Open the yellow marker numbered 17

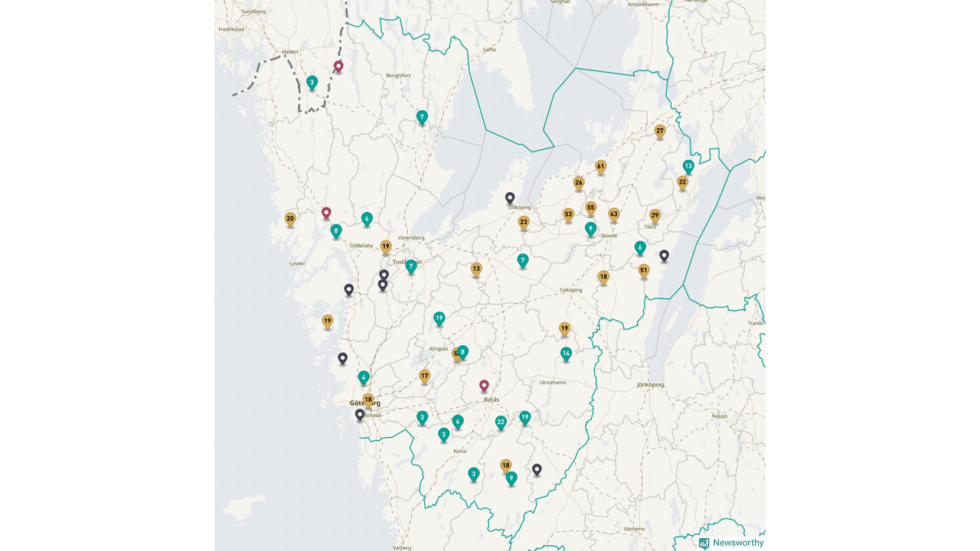(425, 376)
